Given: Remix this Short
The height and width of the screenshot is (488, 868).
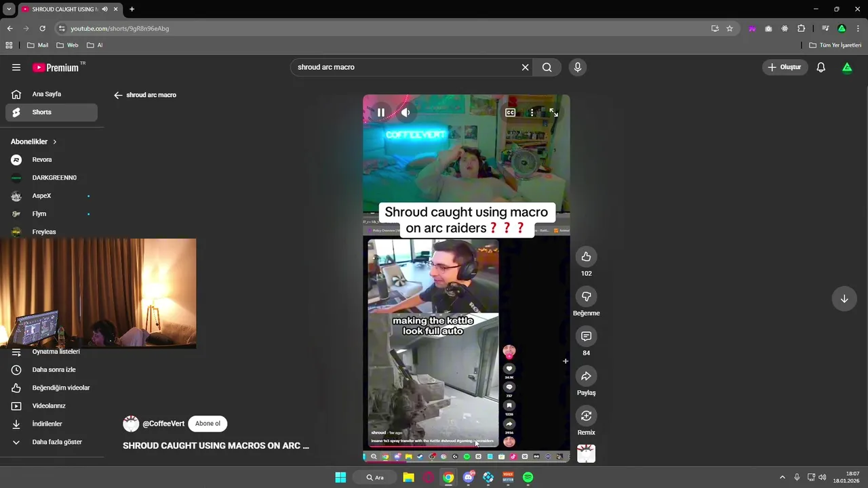Looking at the screenshot, I should click(x=587, y=416).
